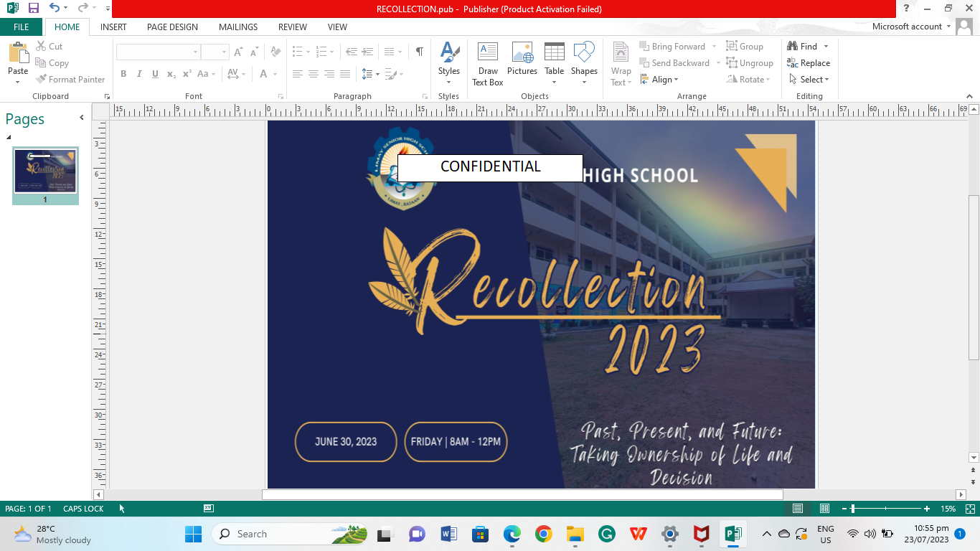
Task: Insert a text box with Draw Text Box
Action: click(x=488, y=64)
